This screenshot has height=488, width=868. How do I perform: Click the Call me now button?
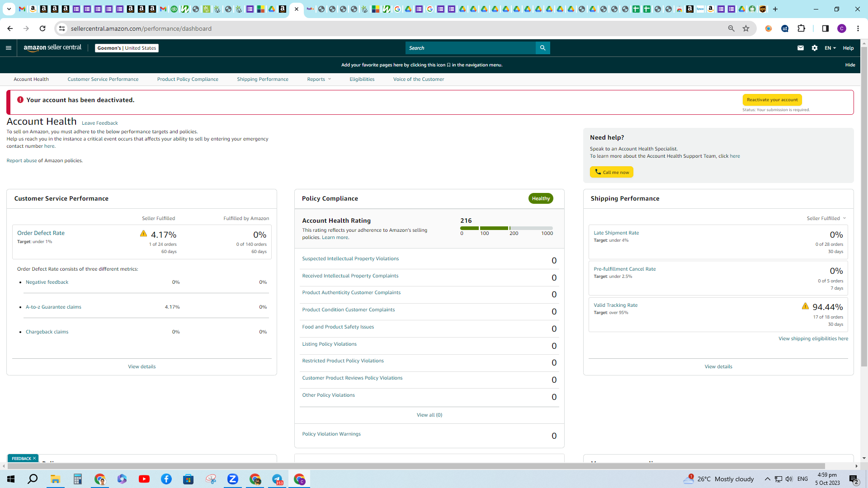coord(612,172)
